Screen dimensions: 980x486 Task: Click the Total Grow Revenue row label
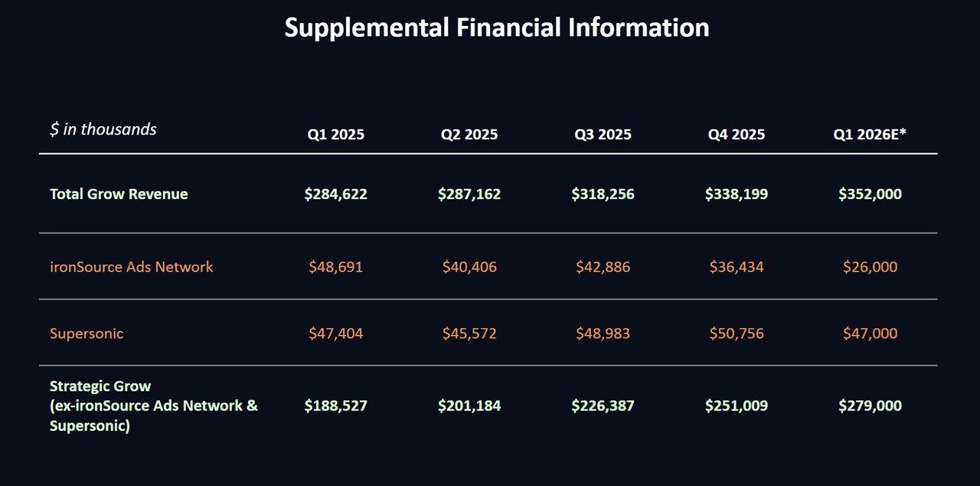pos(119,194)
